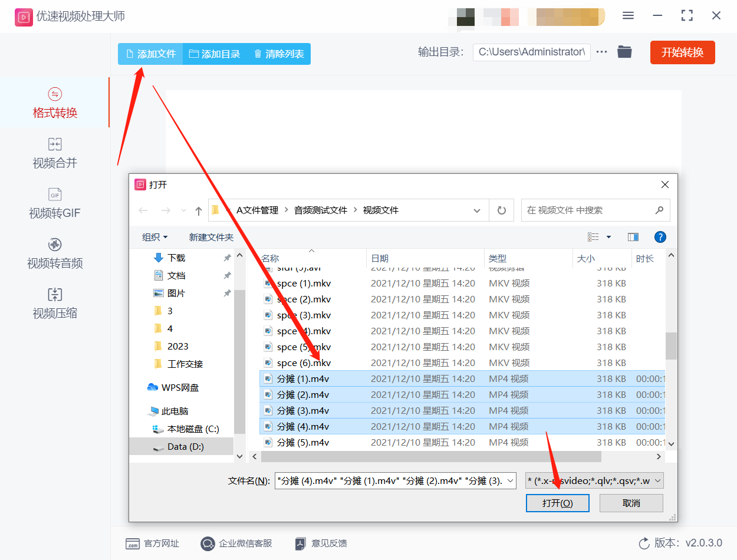Refresh the 视频文件 folder listing
The image size is (737, 560).
501,210
